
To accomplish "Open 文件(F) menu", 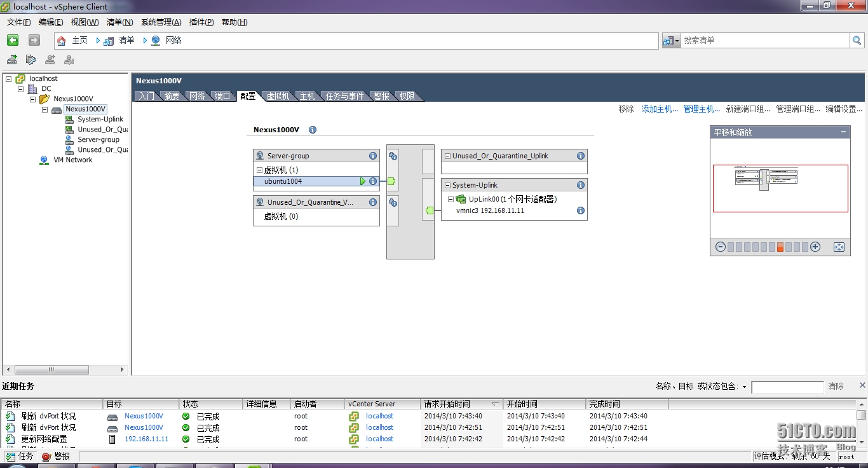I will [x=19, y=22].
